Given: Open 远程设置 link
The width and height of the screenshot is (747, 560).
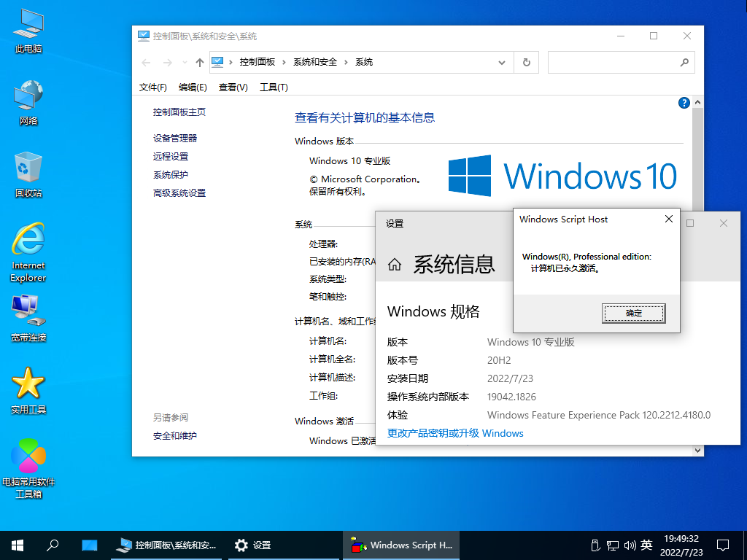Looking at the screenshot, I should (x=171, y=156).
